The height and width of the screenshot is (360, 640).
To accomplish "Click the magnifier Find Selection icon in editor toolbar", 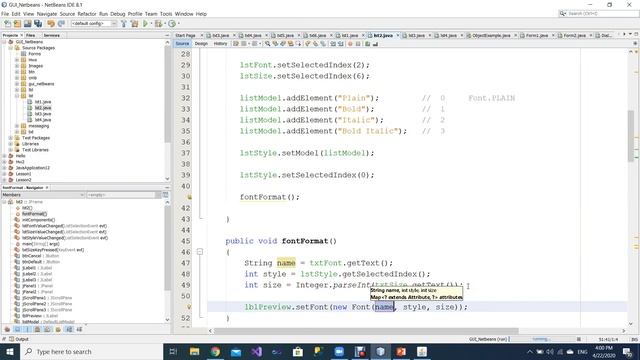I will (267, 44).
